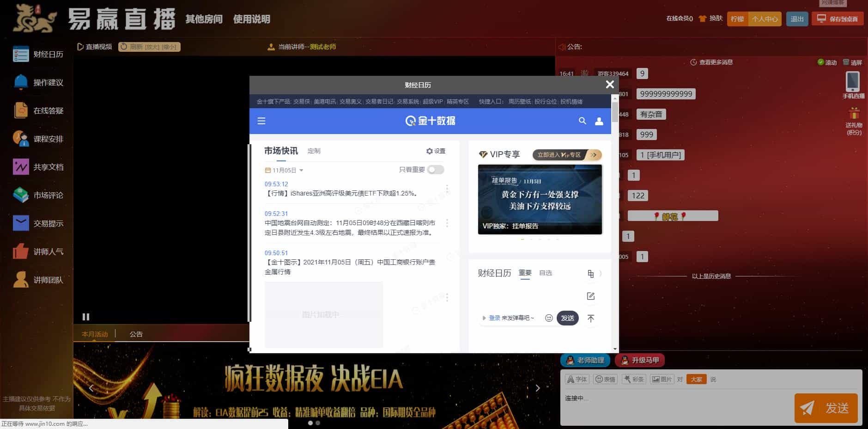Open 操作建议 bell item in sidebar
Image resolution: width=868 pixels, height=429 pixels.
tap(38, 82)
